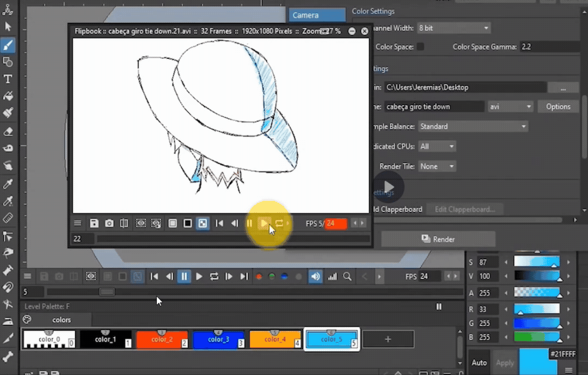Image resolution: width=588 pixels, height=375 pixels.
Task: Open the avi format dropdown
Action: pyautogui.click(x=510, y=106)
